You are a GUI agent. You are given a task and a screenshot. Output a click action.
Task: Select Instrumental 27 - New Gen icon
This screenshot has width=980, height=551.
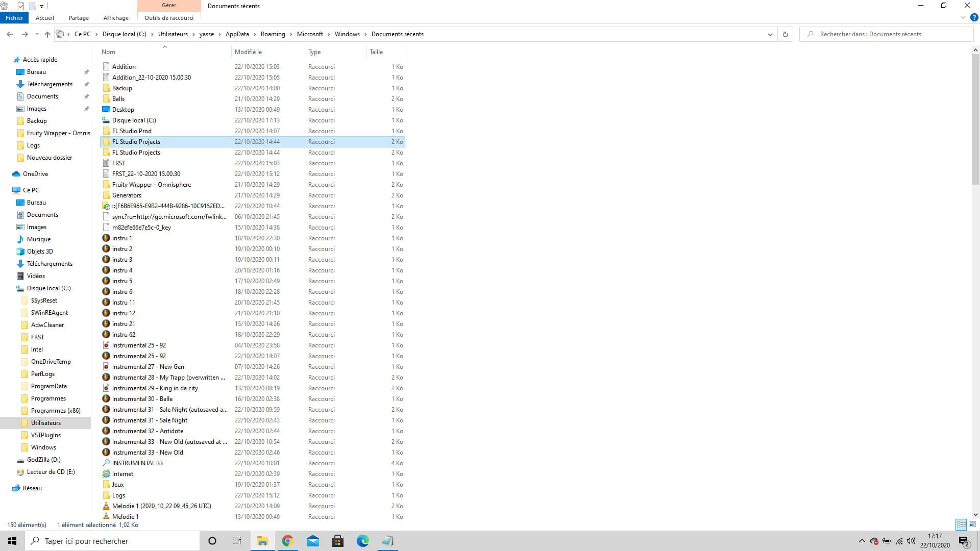pos(106,367)
